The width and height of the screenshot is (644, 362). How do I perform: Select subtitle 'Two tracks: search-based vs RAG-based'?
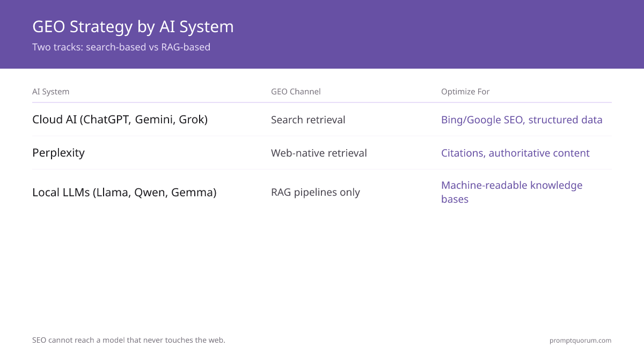pyautogui.click(x=121, y=47)
